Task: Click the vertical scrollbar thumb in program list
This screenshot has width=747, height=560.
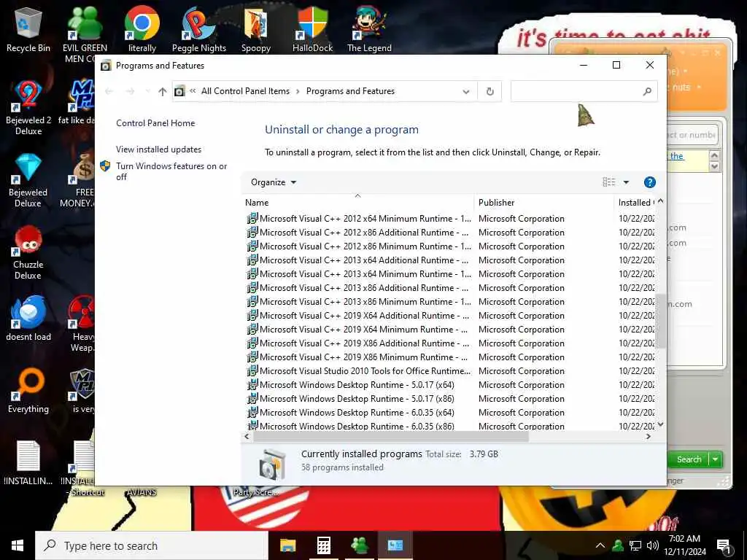Action: coord(660,322)
